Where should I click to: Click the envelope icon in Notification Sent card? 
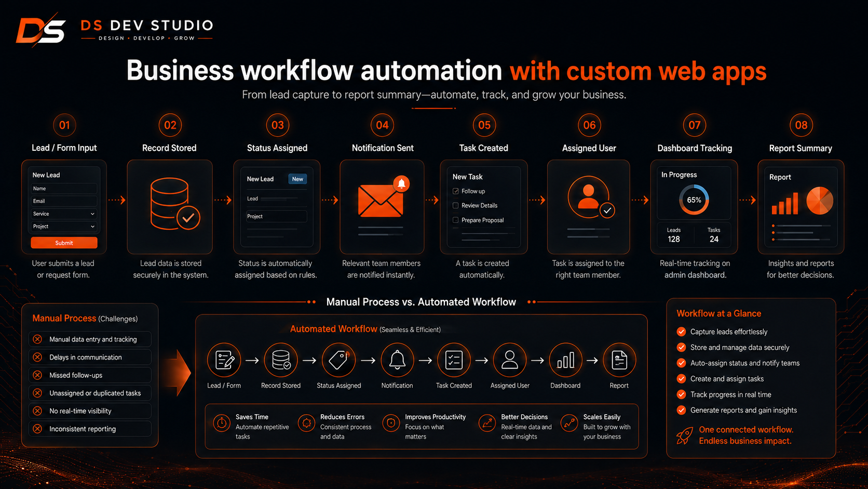[381, 201]
